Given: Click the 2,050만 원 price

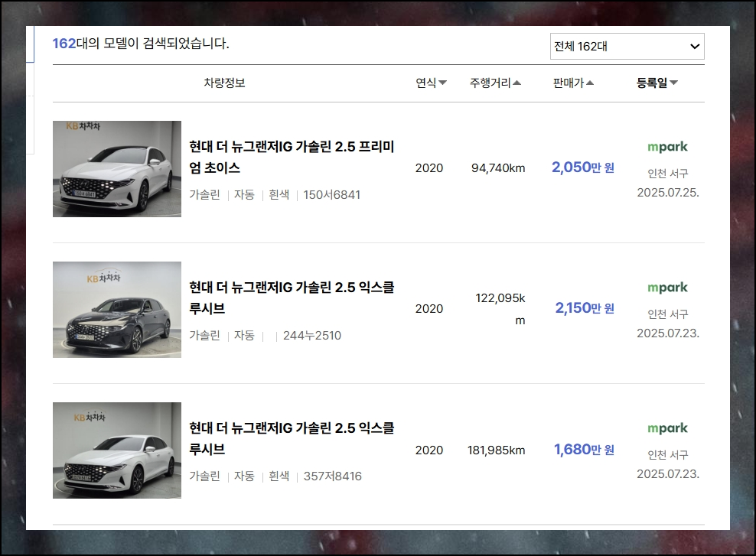Looking at the screenshot, I should pos(583,167).
